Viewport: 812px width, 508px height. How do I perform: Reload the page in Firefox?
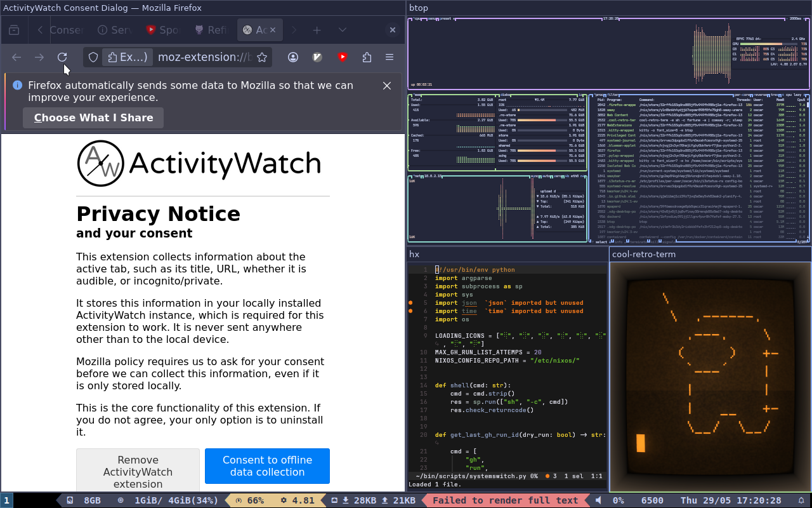click(62, 57)
